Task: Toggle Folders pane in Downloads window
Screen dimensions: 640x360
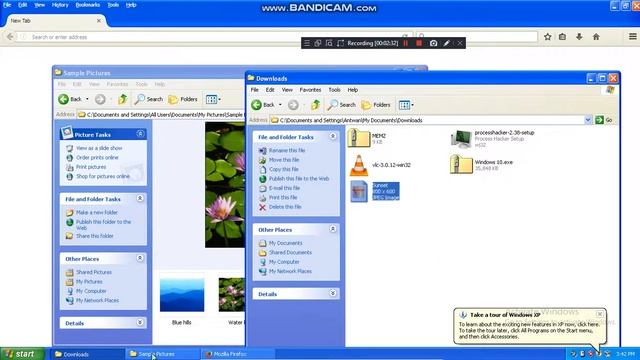Action: [x=376, y=105]
